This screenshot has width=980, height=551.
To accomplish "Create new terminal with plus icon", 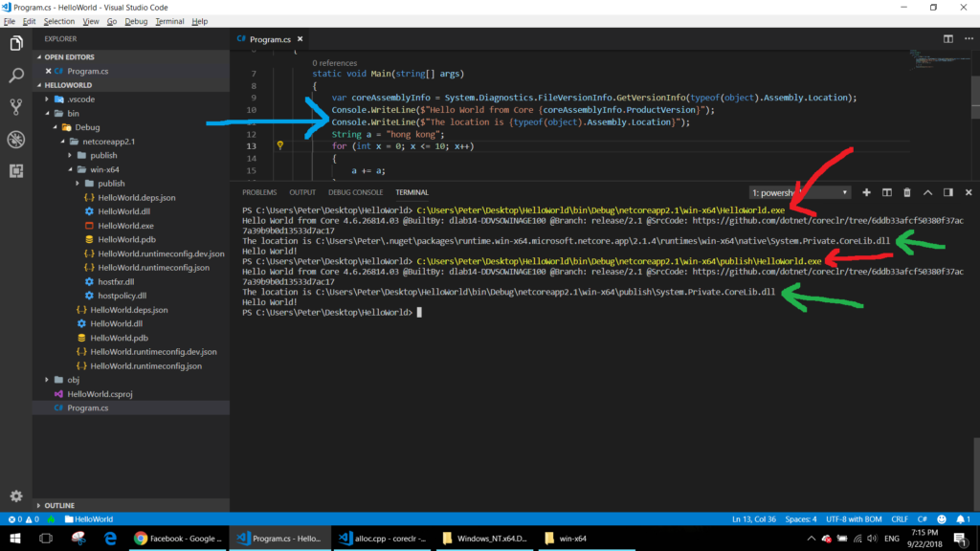I will pos(866,192).
